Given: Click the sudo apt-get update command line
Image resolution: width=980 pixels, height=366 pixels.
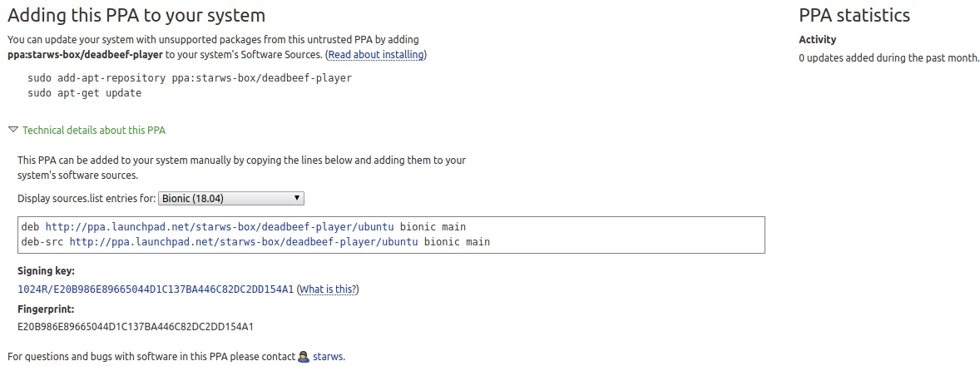Looking at the screenshot, I should coord(84,93).
